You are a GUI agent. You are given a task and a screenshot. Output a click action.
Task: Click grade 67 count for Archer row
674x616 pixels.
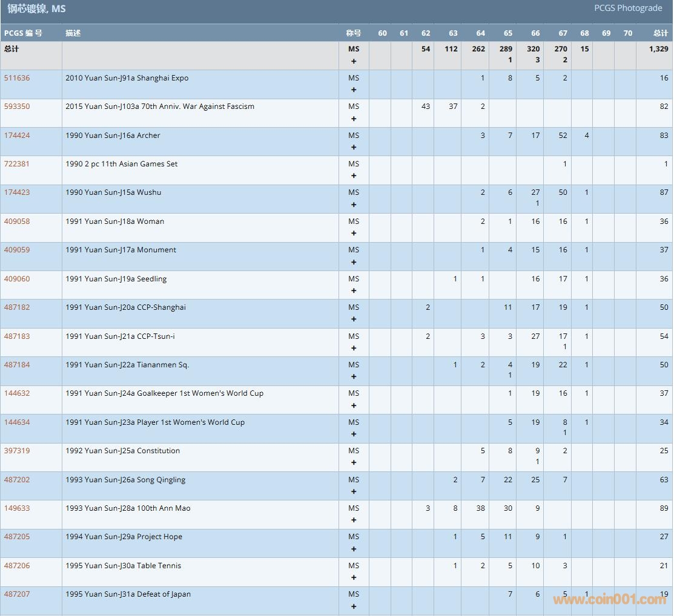coord(563,136)
